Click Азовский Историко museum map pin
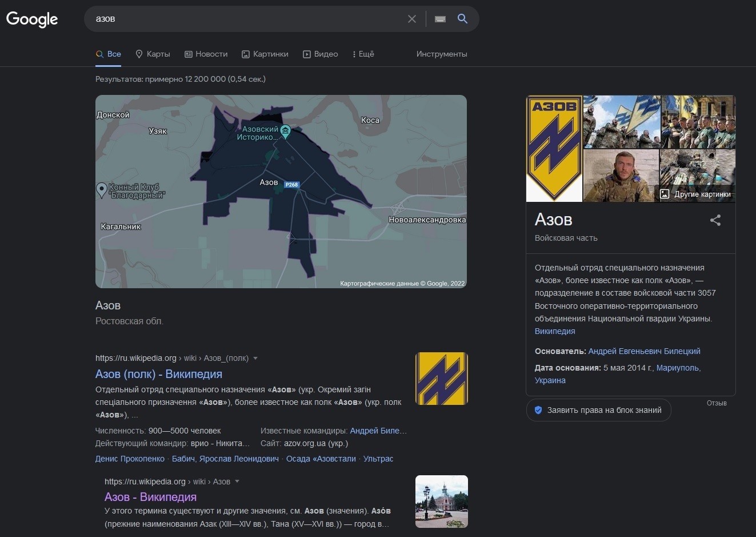This screenshot has width=756, height=537. coord(285,132)
